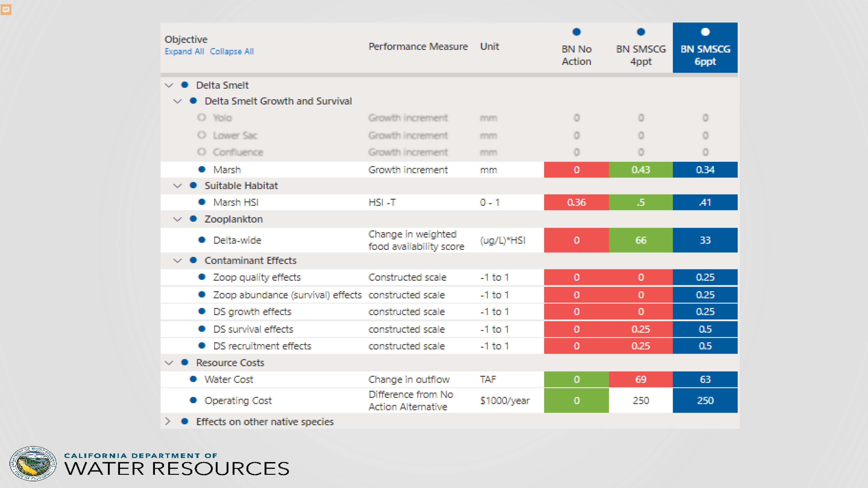Click the dot beside Operating Cost
Viewport: 868px width, 488px height.
pyautogui.click(x=193, y=400)
